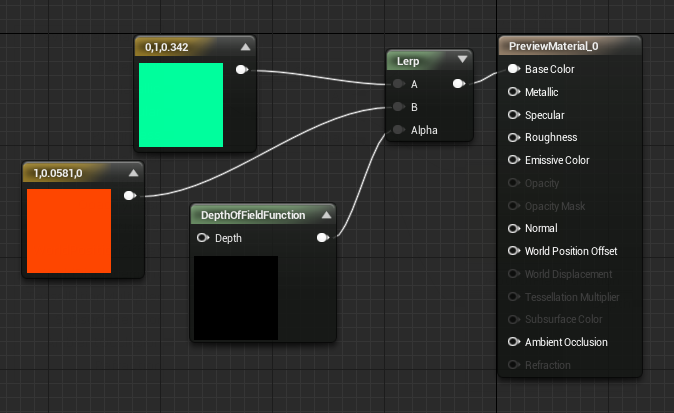Viewport: 674px width, 413px height.
Task: Click the Lerp node output pin
Action: tap(459, 83)
